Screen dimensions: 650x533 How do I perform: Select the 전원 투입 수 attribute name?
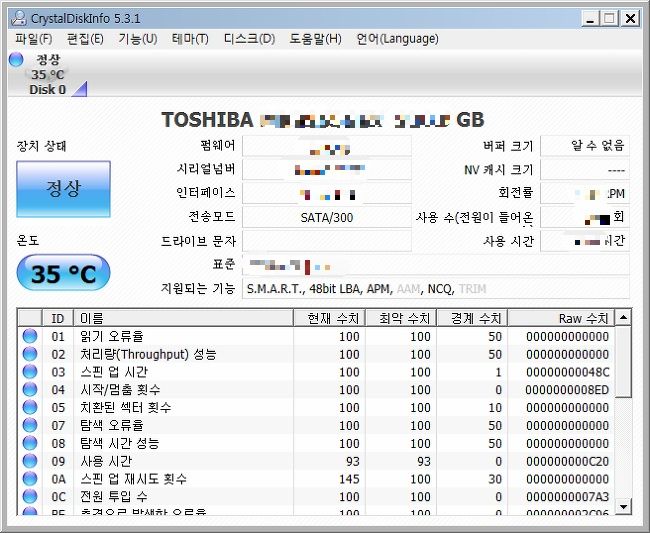pyautogui.click(x=114, y=497)
